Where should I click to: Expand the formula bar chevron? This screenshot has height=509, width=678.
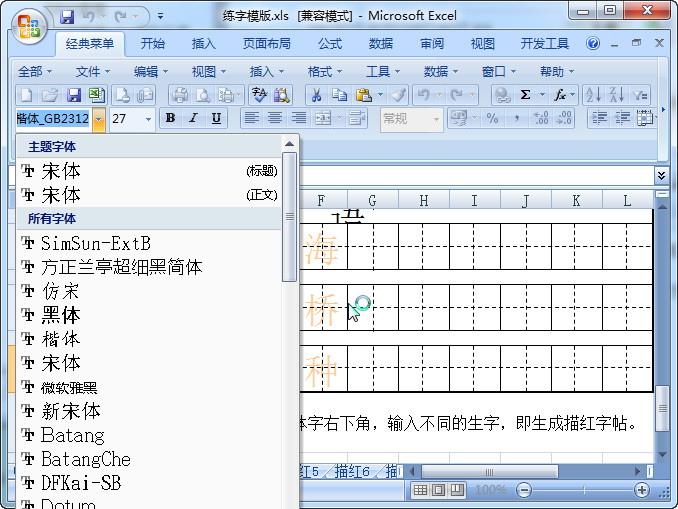[x=661, y=175]
